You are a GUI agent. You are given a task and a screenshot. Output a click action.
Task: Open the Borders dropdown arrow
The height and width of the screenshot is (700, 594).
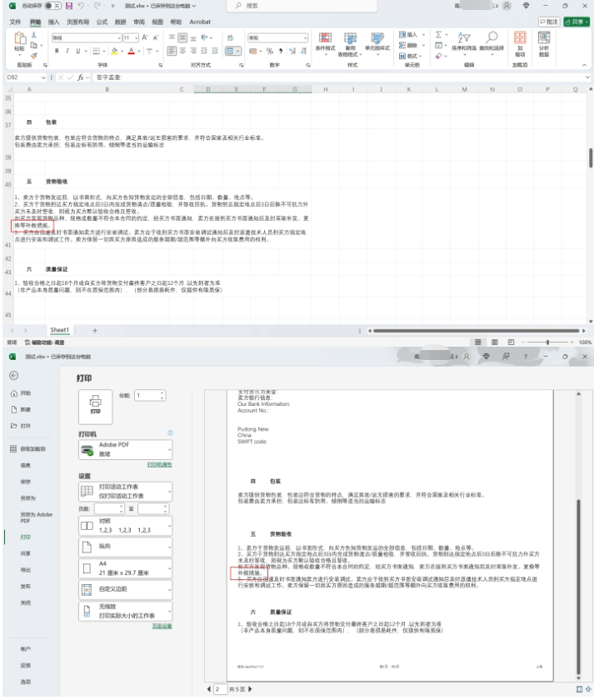click(104, 51)
